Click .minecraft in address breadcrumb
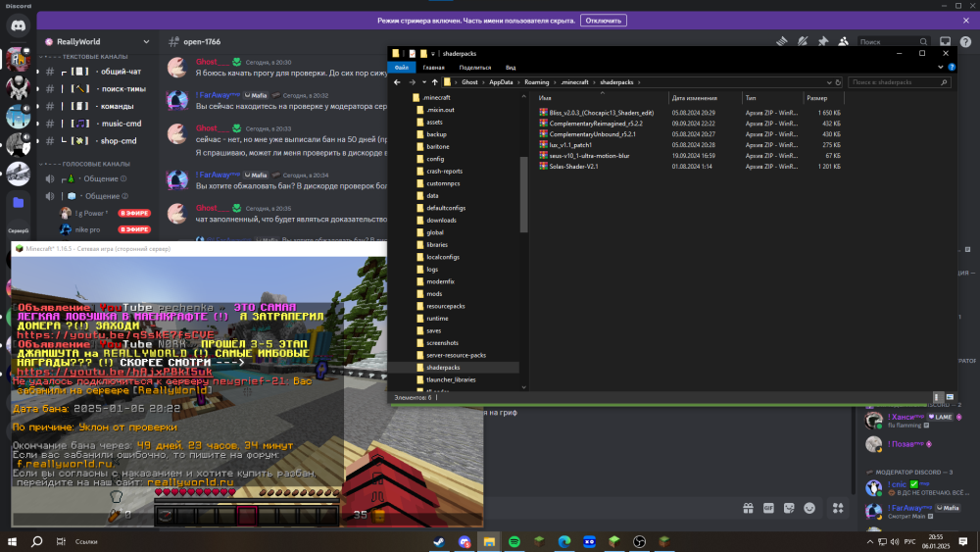This screenshot has width=980, height=552. pyautogui.click(x=574, y=82)
